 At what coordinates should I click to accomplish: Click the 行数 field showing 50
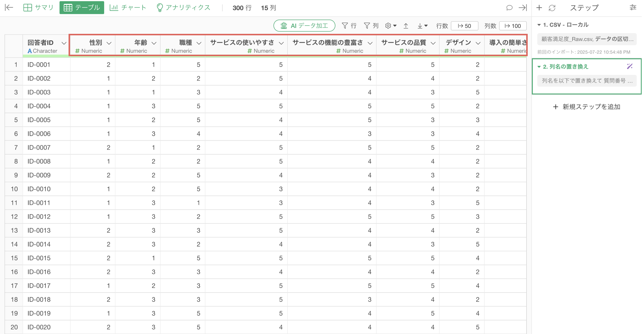tap(464, 26)
